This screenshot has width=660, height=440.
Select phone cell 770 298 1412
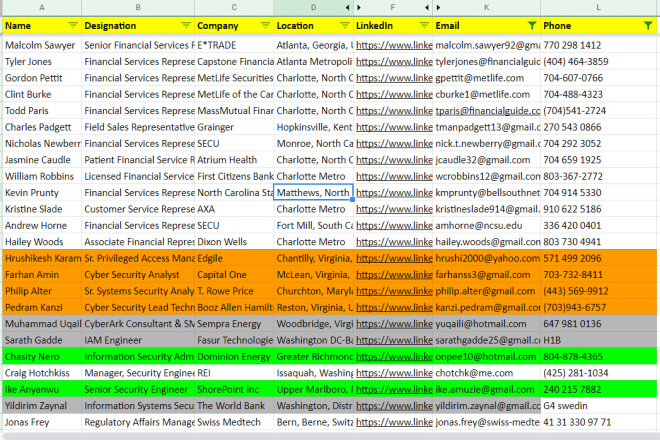click(599, 45)
